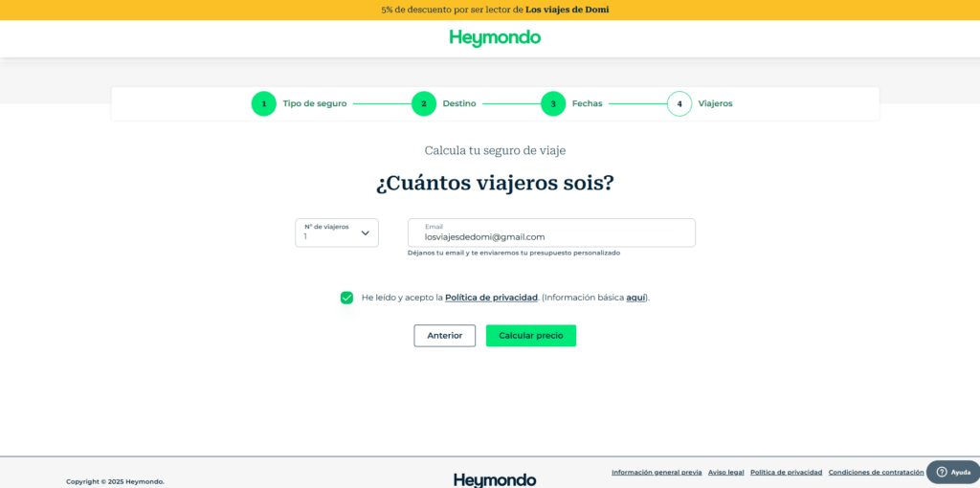Open Política de privacidad footer link
The width and height of the screenshot is (980, 488).
coord(787,473)
